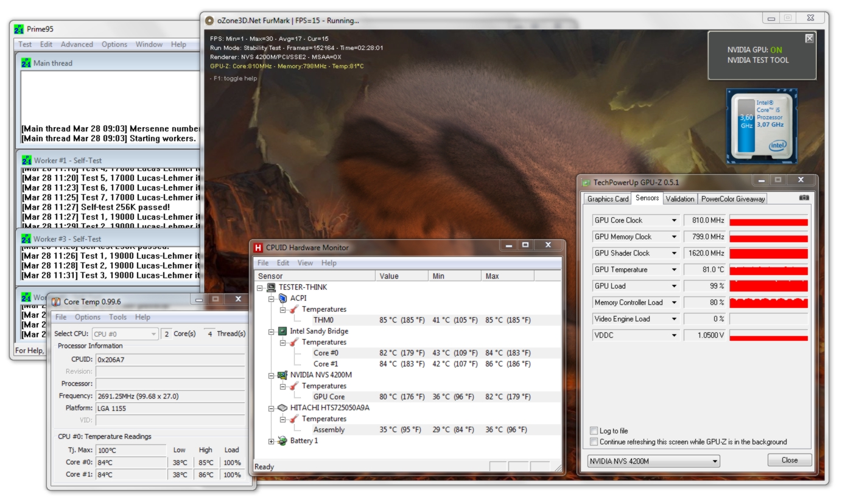
Task: Click the Temperatures flame icon under HITACHI
Action: click(x=294, y=419)
